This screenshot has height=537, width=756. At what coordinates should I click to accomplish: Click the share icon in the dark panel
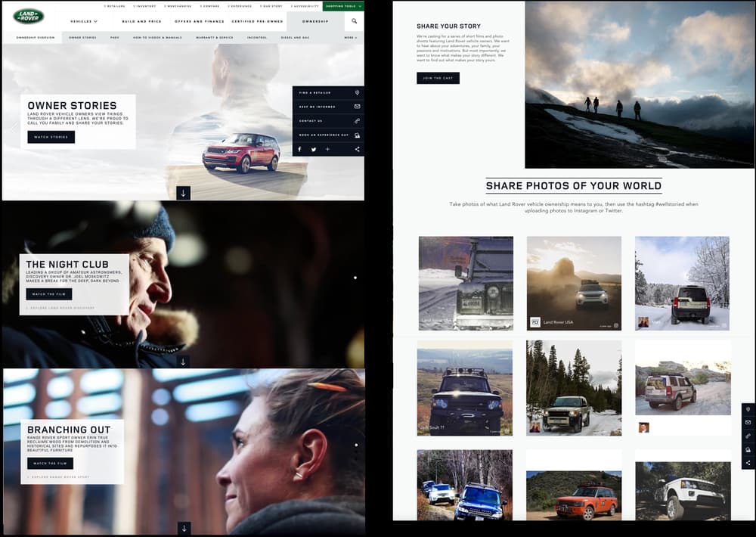pyautogui.click(x=358, y=149)
